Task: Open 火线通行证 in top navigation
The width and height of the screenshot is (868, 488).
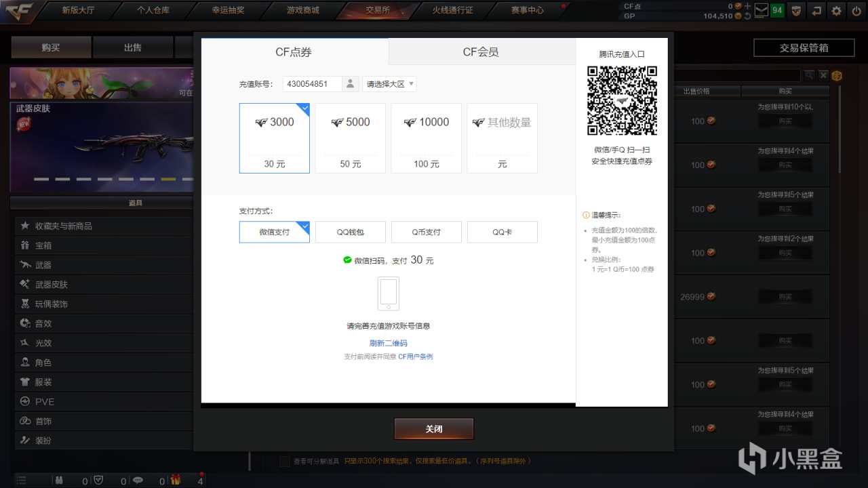Action: click(x=452, y=10)
